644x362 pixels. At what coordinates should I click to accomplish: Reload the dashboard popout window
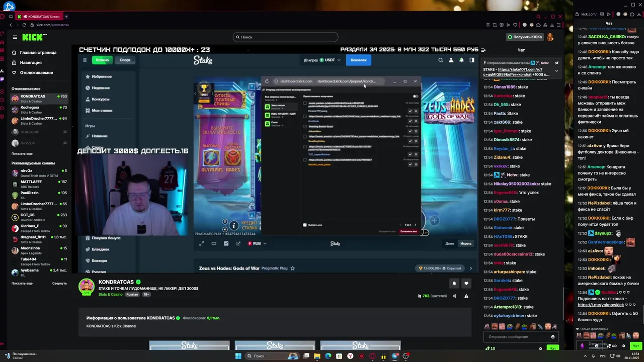[x=267, y=81]
